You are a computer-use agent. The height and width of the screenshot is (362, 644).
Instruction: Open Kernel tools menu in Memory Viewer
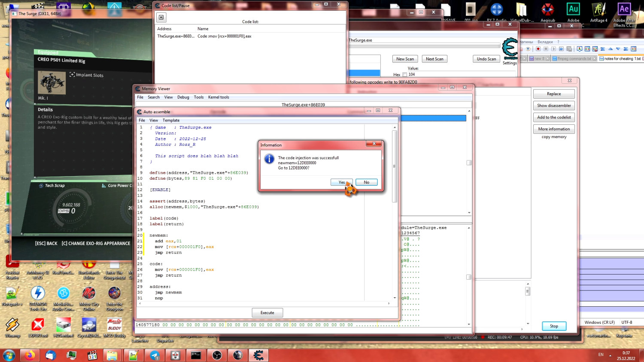click(219, 97)
